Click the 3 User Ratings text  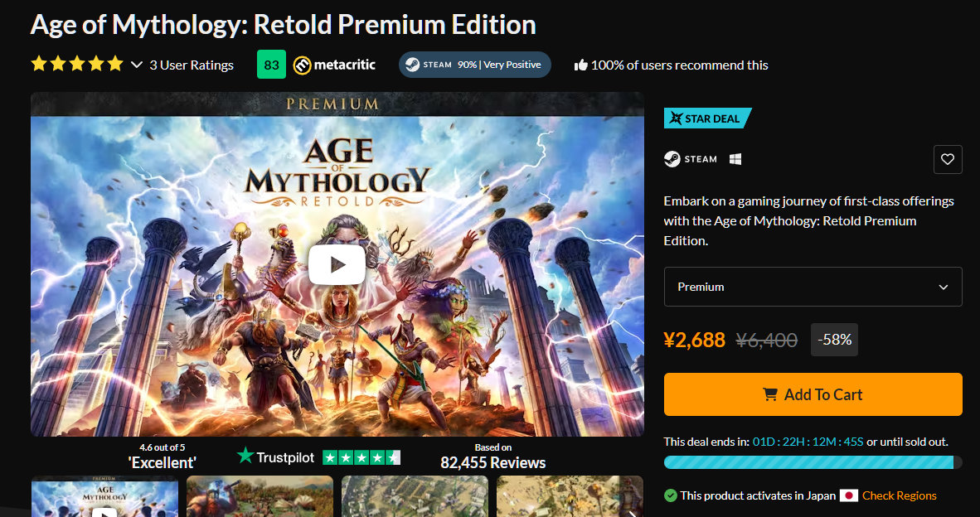point(192,65)
